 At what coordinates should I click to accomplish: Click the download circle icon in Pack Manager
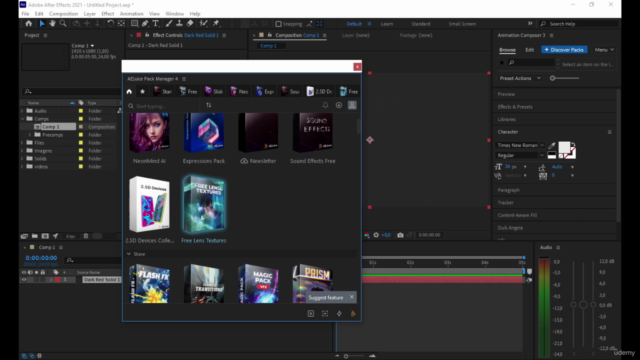coord(339,105)
